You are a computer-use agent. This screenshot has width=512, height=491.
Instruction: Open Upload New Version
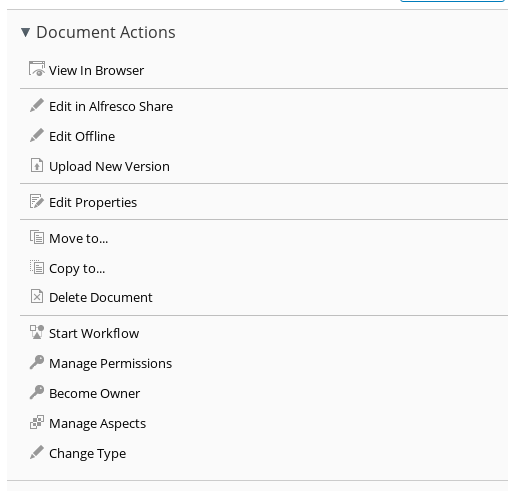[109, 166]
